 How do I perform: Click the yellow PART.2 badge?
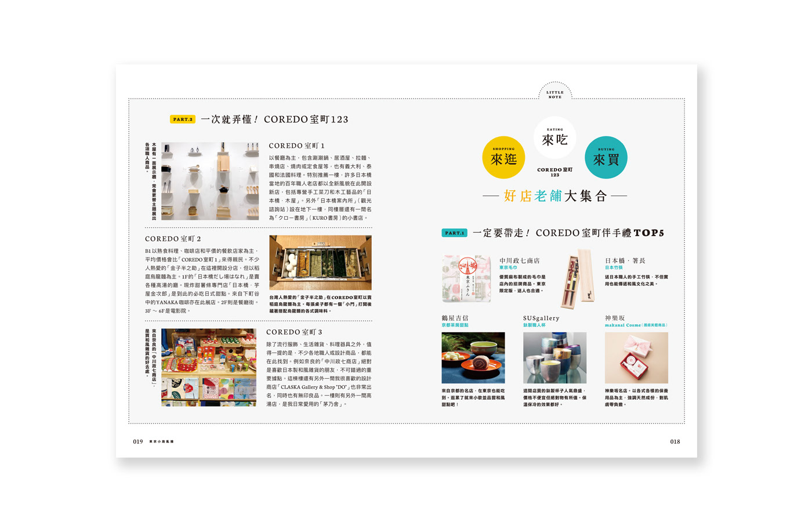(x=183, y=119)
